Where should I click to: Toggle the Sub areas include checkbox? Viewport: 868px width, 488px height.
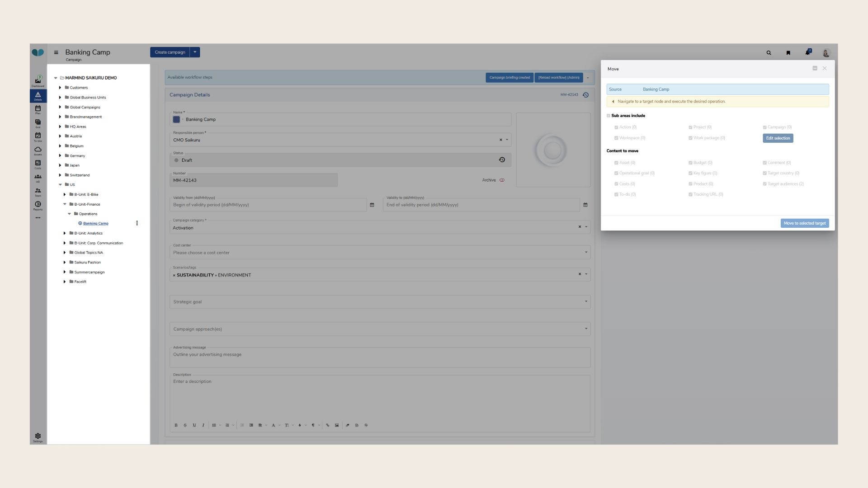[x=609, y=116]
